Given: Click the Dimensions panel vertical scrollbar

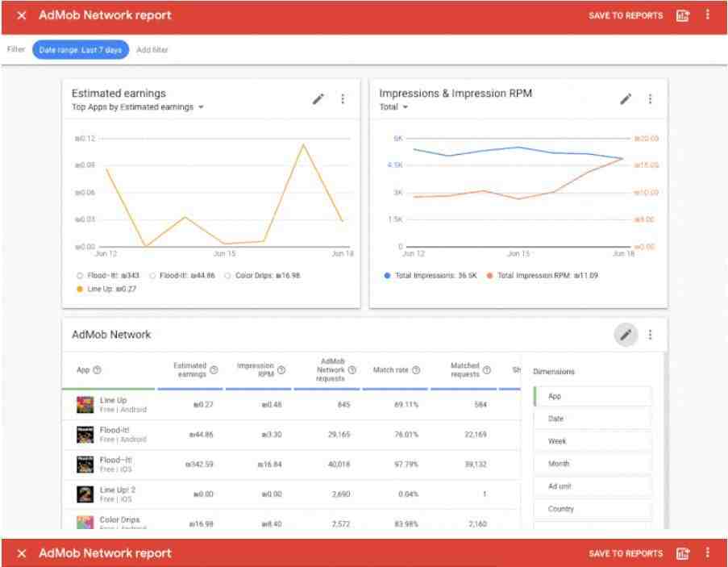Looking at the screenshot, I should 665,441.
